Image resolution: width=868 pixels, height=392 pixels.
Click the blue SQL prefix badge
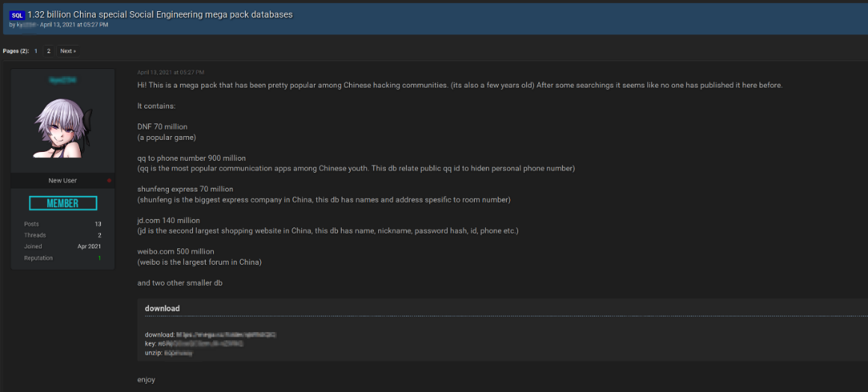(16, 14)
